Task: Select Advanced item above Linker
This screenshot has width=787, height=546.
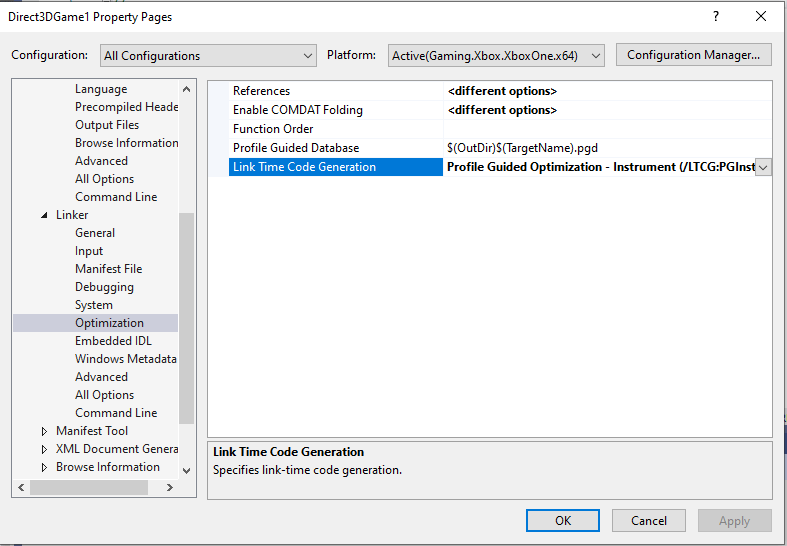Action: point(101,161)
